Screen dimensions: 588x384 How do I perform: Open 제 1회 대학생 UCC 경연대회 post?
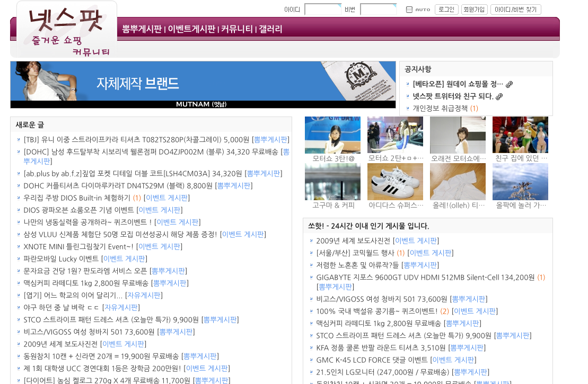(102, 368)
